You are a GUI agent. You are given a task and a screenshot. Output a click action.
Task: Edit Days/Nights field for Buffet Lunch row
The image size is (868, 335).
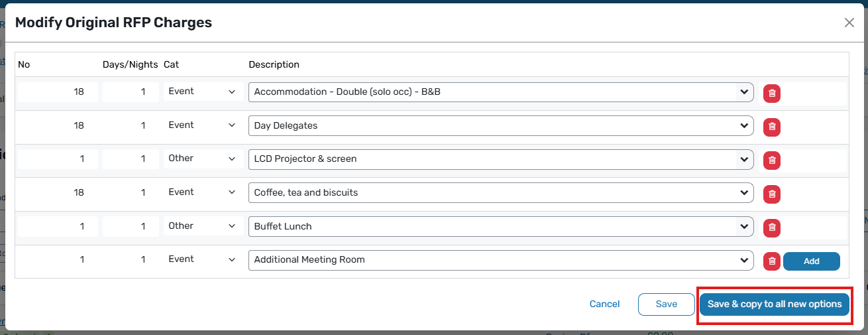[x=131, y=226]
